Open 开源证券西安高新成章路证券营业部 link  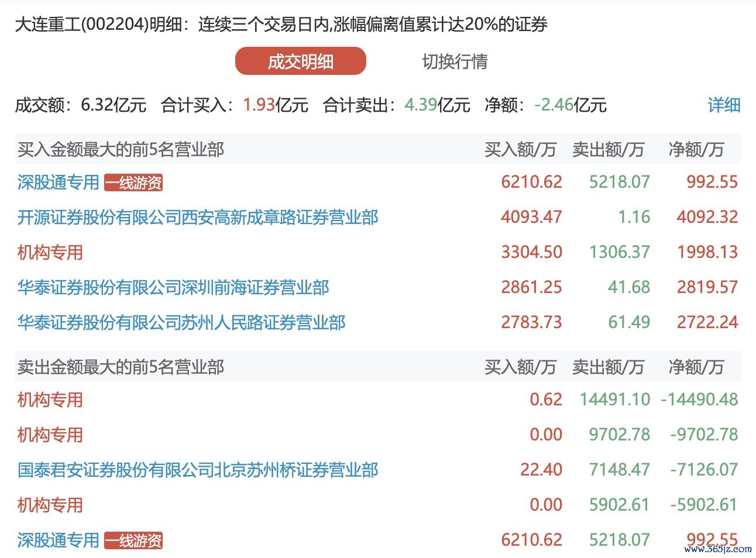tap(198, 218)
